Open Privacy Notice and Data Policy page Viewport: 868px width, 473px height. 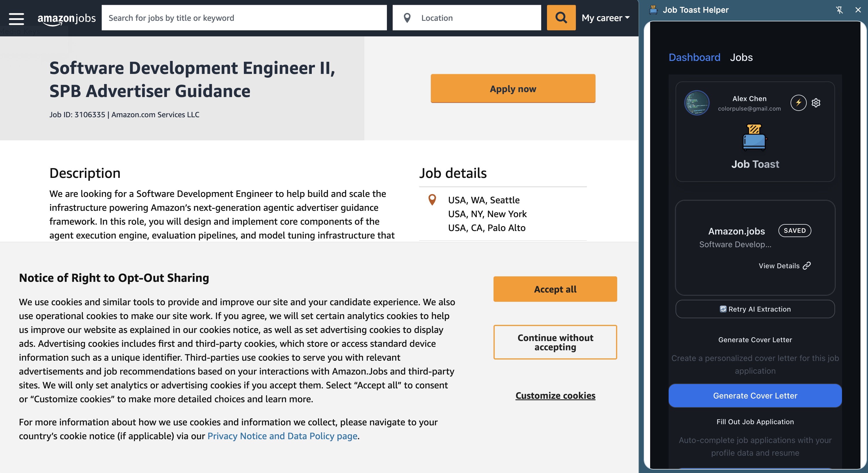tap(282, 436)
